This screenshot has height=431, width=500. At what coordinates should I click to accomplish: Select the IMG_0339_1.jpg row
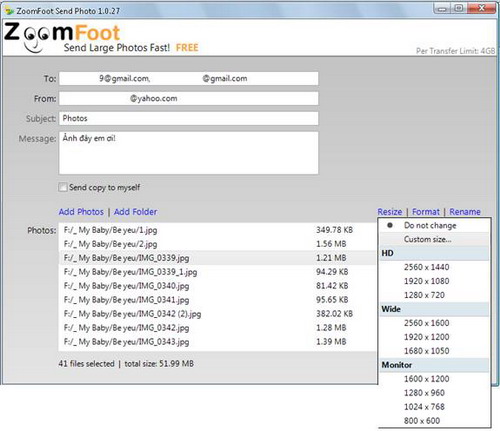coord(217,272)
